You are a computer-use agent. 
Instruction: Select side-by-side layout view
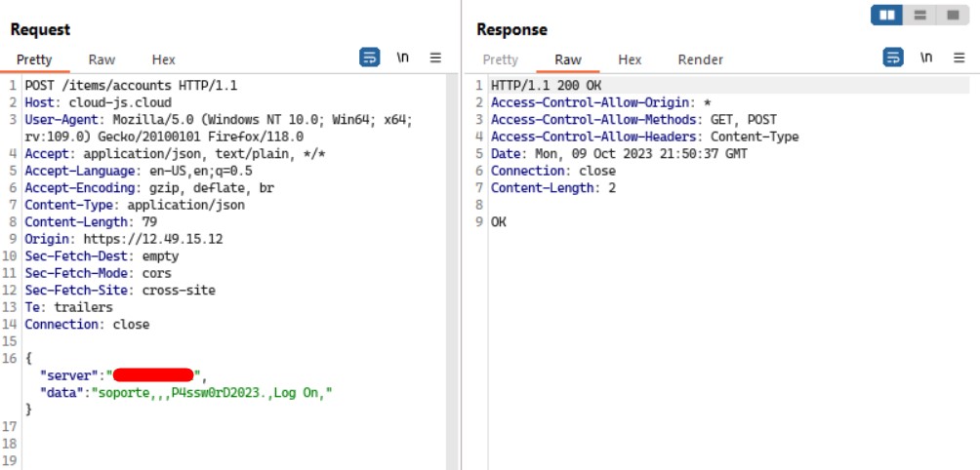(887, 15)
